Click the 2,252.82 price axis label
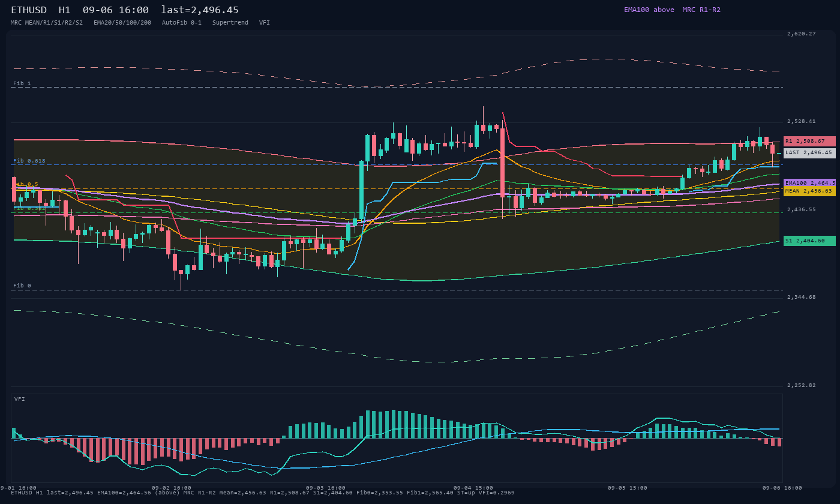Screen dimensions: 840x504 click(x=802, y=386)
